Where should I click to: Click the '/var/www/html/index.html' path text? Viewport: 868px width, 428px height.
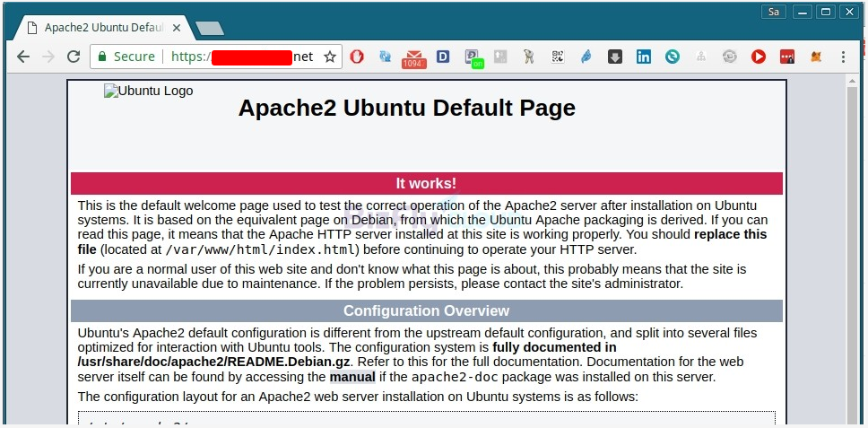pos(260,249)
